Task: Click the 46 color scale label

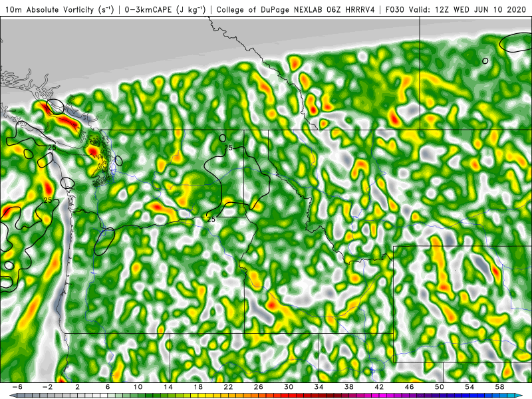Action: click(410, 387)
